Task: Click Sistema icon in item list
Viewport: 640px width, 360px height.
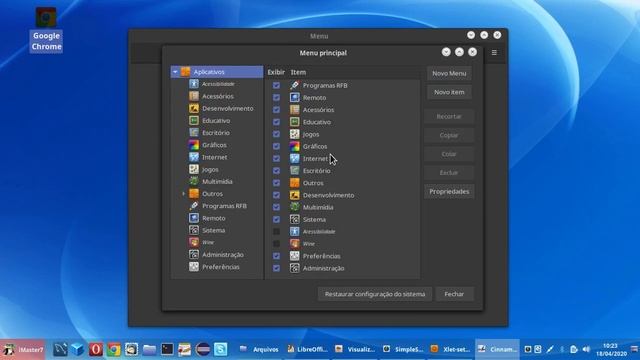Action: point(295,220)
